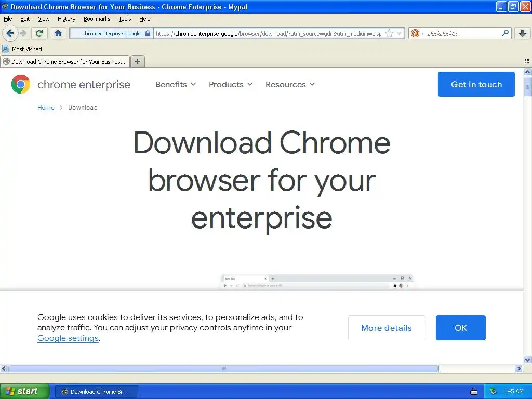Open the Downloads arrow icon in toolbar
This screenshot has width=532, height=399.
523,33
